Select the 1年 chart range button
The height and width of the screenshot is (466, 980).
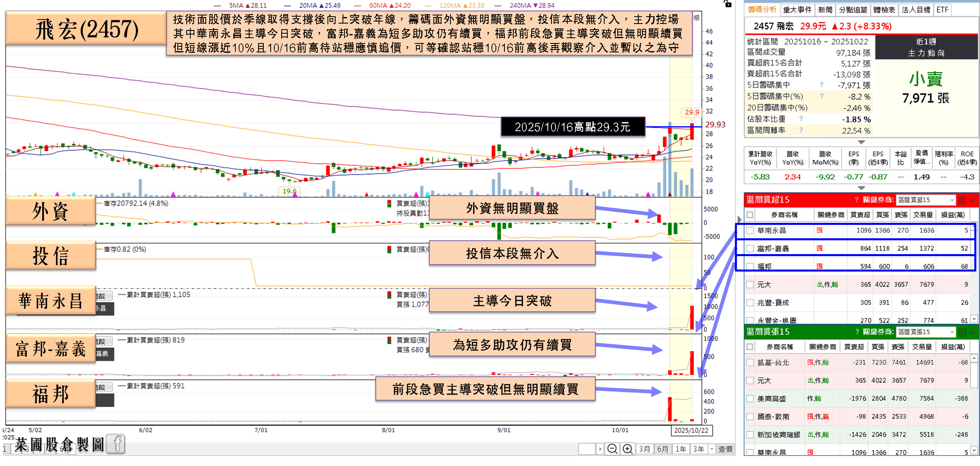pos(681,449)
